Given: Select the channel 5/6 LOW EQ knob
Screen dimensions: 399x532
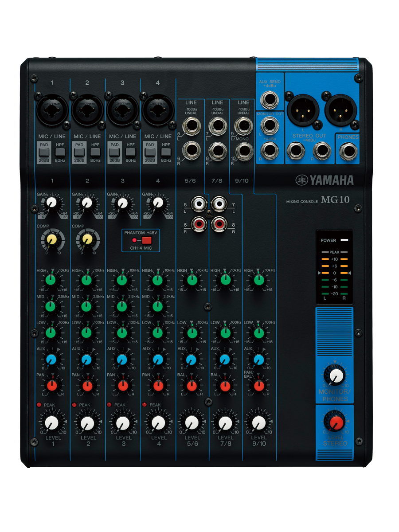Looking at the screenshot, I should [x=192, y=332].
